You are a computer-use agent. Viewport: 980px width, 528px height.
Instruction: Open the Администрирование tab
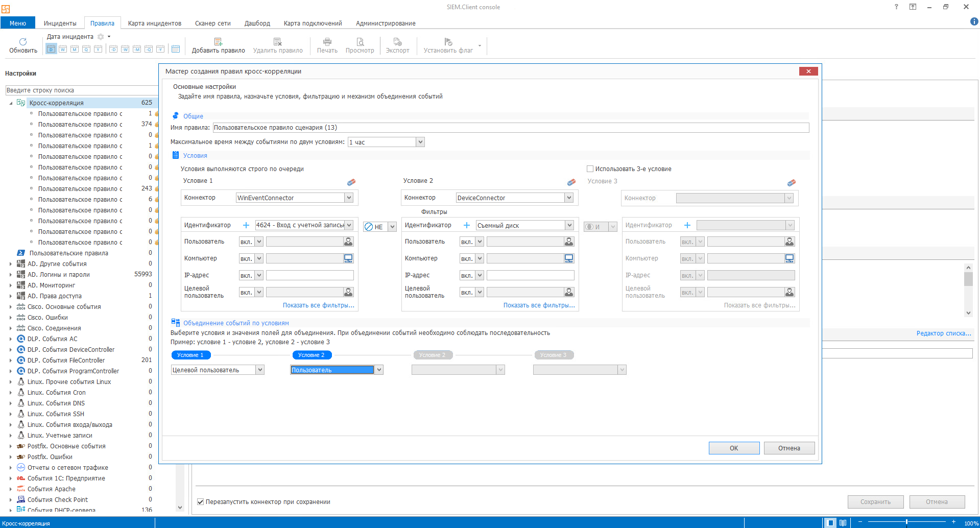coord(386,23)
